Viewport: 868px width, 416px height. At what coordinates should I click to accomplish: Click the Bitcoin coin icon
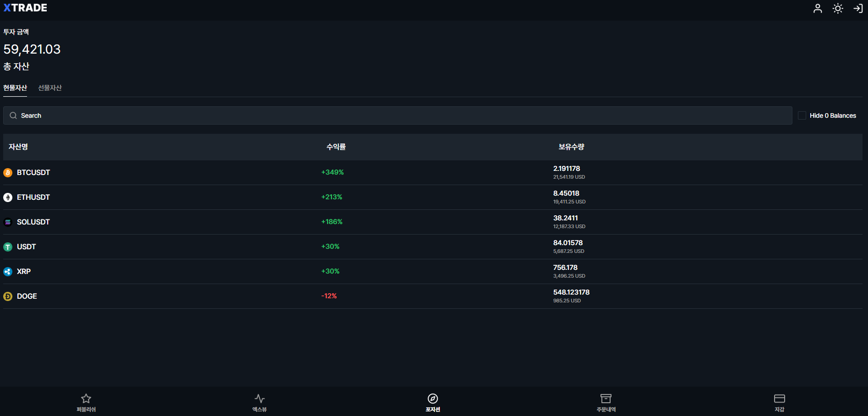pyautogui.click(x=8, y=173)
